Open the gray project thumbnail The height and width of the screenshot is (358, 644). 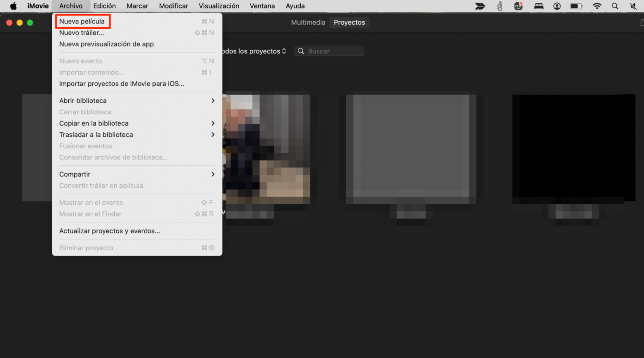pyautogui.click(x=411, y=149)
